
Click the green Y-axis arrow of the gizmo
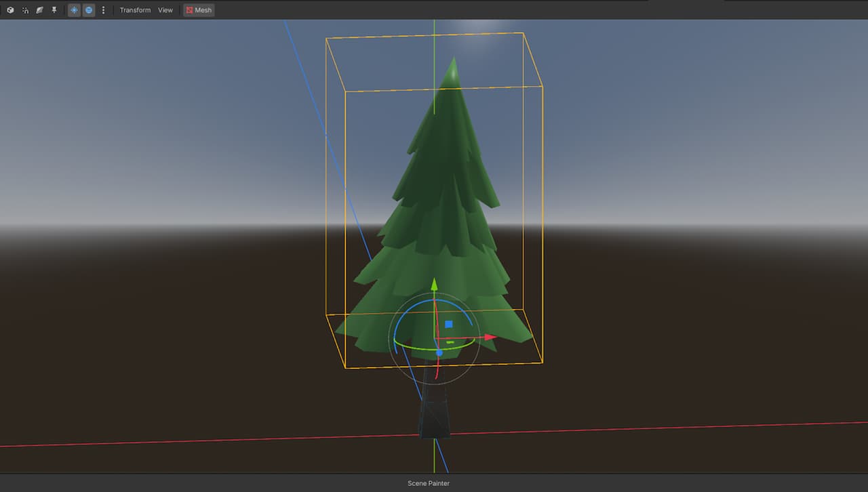coord(435,285)
